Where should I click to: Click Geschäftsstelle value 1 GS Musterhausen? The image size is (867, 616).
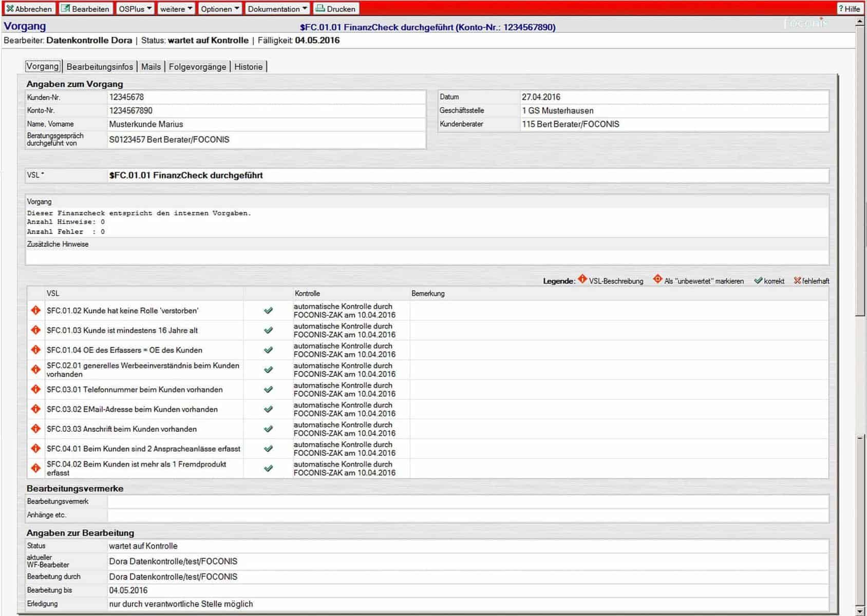557,110
